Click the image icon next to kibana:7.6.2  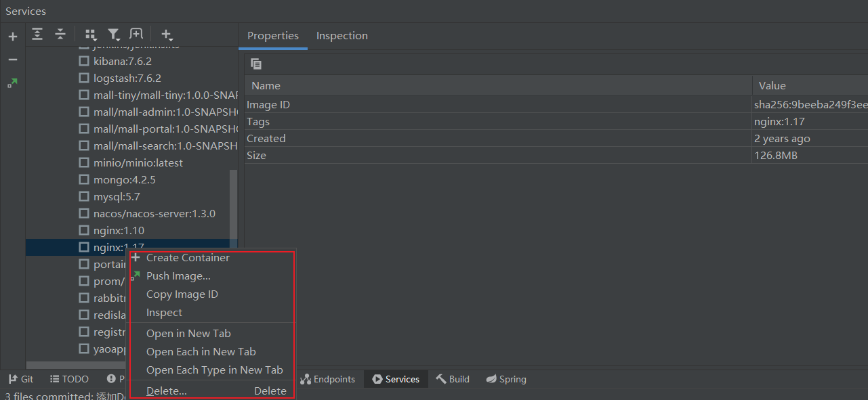point(84,61)
